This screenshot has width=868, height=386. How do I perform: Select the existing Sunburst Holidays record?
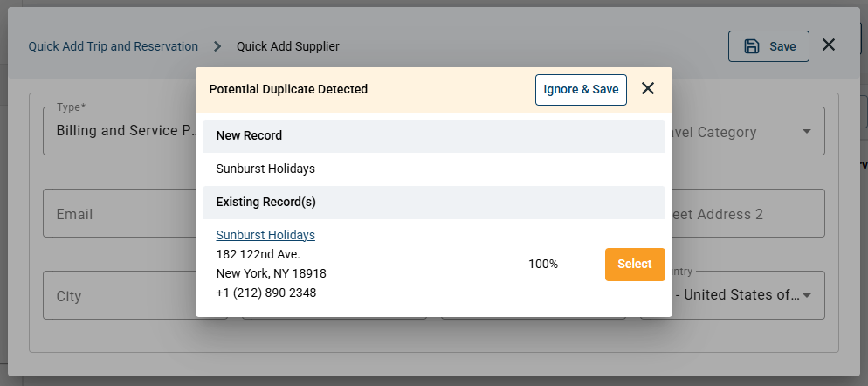pos(635,264)
